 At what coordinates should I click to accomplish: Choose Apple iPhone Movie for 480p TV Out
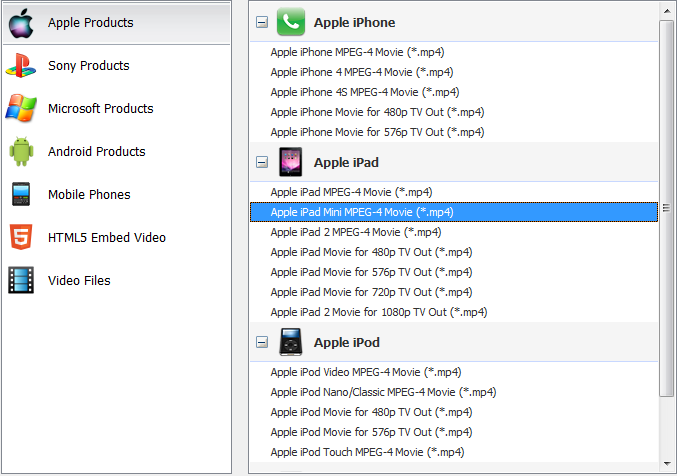[x=454, y=112]
